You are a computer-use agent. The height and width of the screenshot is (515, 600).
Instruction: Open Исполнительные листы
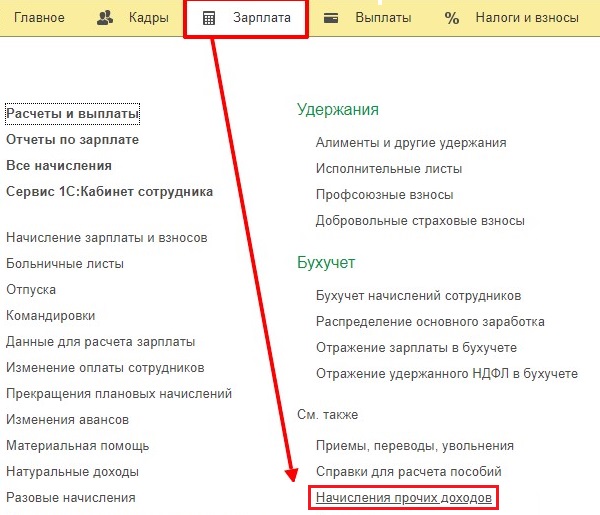point(389,169)
